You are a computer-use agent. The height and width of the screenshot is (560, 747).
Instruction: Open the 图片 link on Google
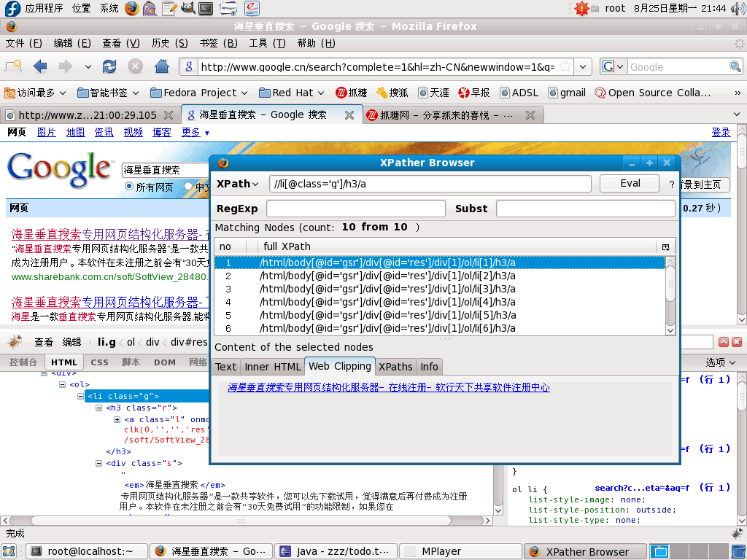tap(47, 133)
